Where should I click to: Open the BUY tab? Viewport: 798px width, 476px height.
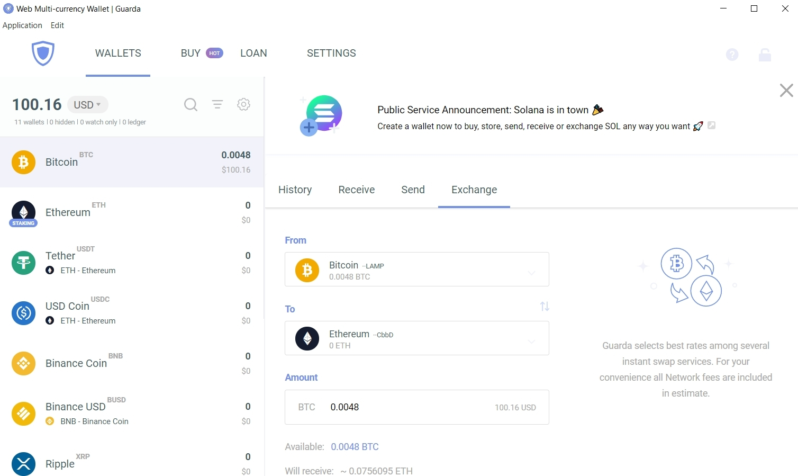coord(191,53)
